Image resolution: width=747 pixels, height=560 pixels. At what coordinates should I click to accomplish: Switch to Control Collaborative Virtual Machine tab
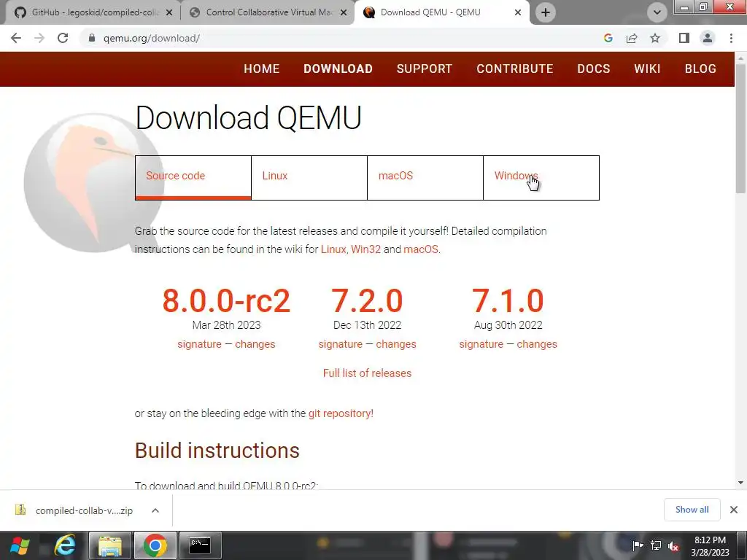(x=267, y=12)
